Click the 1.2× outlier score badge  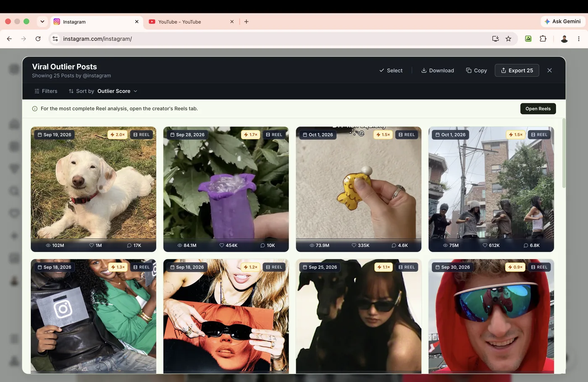tap(250, 267)
